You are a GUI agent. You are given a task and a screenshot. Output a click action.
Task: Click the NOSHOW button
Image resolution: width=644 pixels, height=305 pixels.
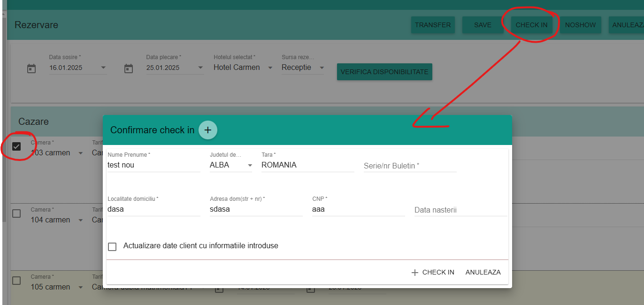[x=581, y=25]
